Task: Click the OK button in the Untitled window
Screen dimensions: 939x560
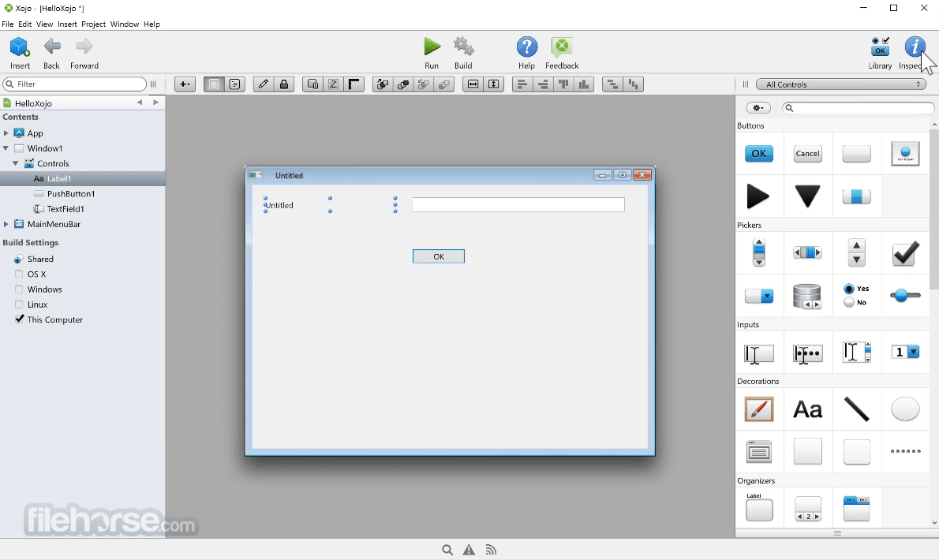Action: 438,256
